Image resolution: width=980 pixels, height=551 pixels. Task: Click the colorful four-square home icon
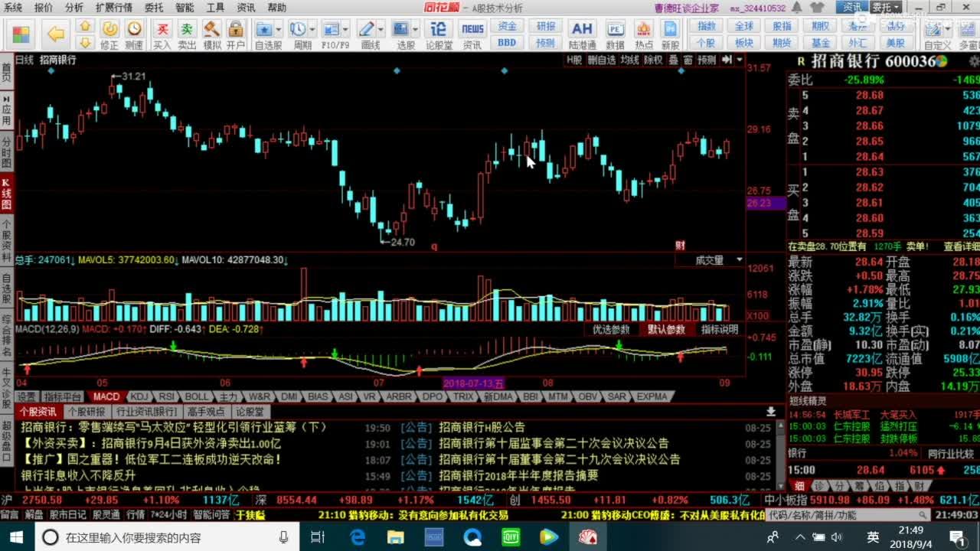(21, 34)
